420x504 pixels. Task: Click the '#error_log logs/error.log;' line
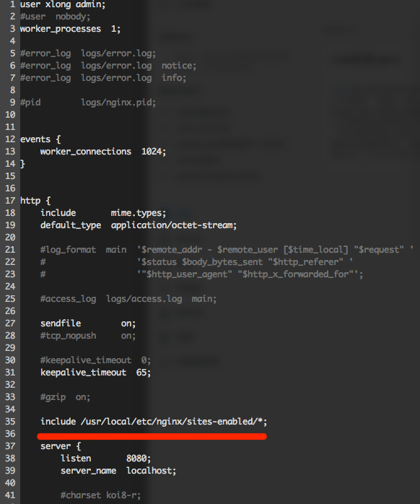(88, 53)
